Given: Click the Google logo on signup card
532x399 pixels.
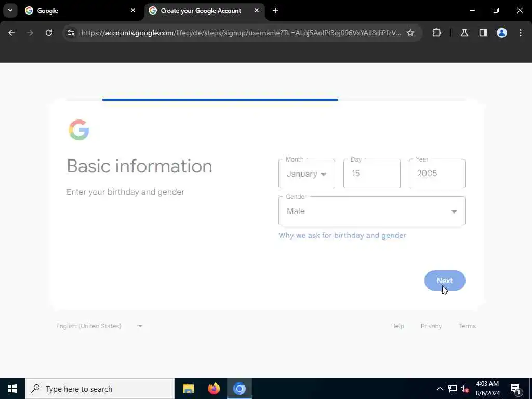Looking at the screenshot, I should tap(79, 130).
